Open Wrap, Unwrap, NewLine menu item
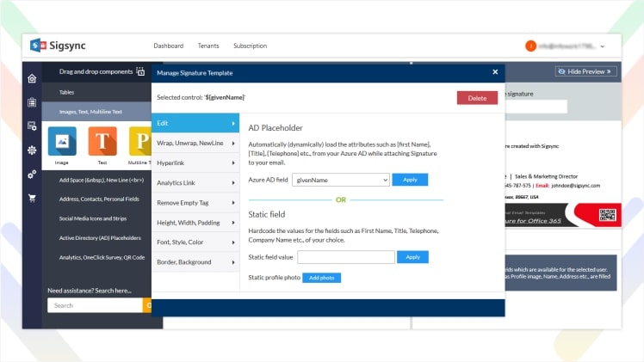Viewport: 644px width, 362px height. pos(195,143)
